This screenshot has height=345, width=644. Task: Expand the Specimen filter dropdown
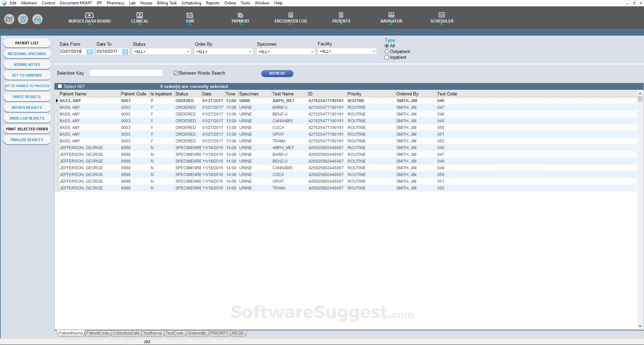pyautogui.click(x=311, y=51)
